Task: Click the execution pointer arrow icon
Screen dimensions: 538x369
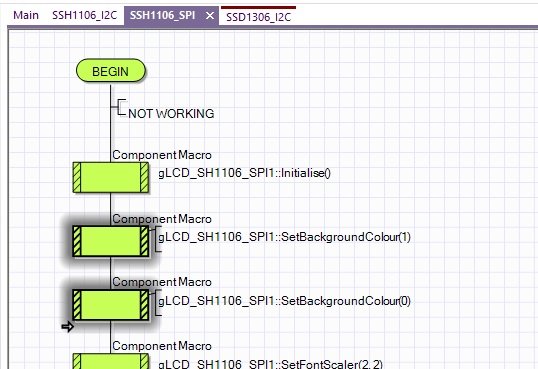Action: pyautogui.click(x=68, y=327)
